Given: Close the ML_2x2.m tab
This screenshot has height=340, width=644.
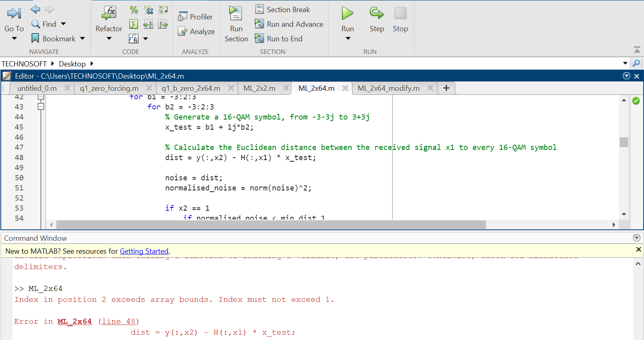Looking at the screenshot, I should pyautogui.click(x=286, y=88).
